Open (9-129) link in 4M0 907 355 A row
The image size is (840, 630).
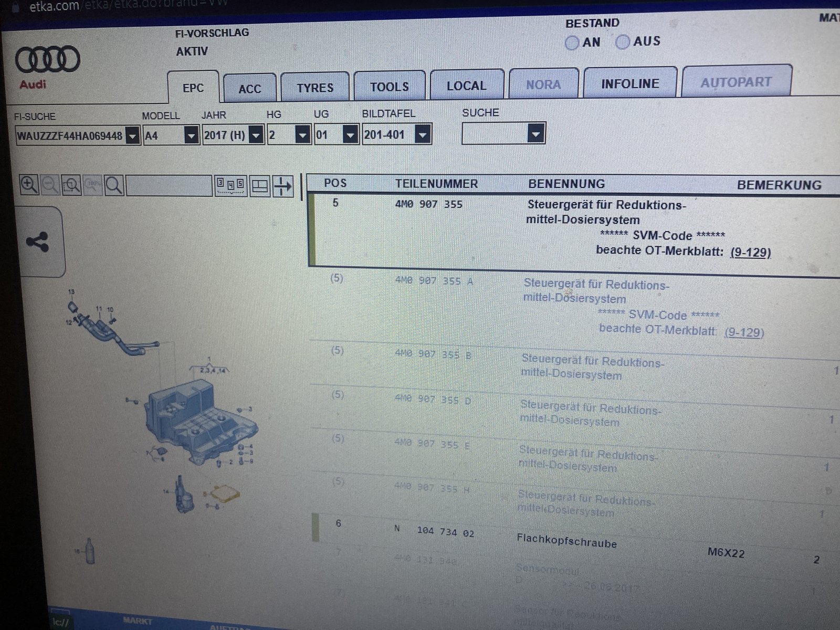tap(744, 332)
